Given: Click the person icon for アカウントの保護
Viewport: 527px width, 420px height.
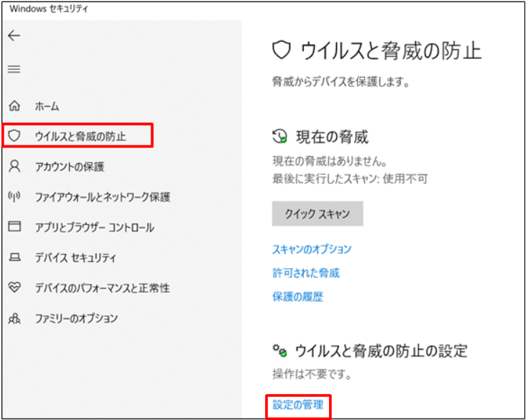Looking at the screenshot, I should [14, 166].
